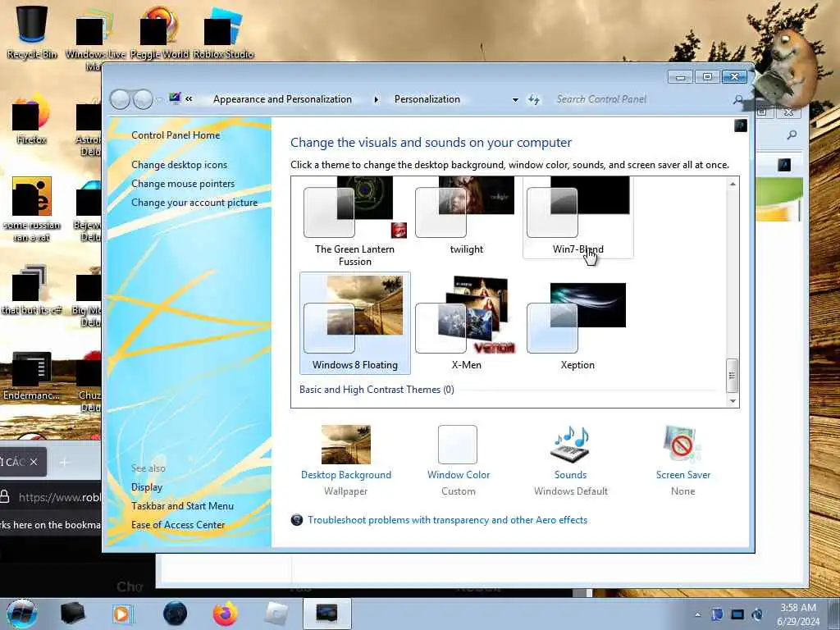Screen dimensions: 840x630
Task: Open Troubleshoot problems with transparency link
Action: [x=447, y=519]
